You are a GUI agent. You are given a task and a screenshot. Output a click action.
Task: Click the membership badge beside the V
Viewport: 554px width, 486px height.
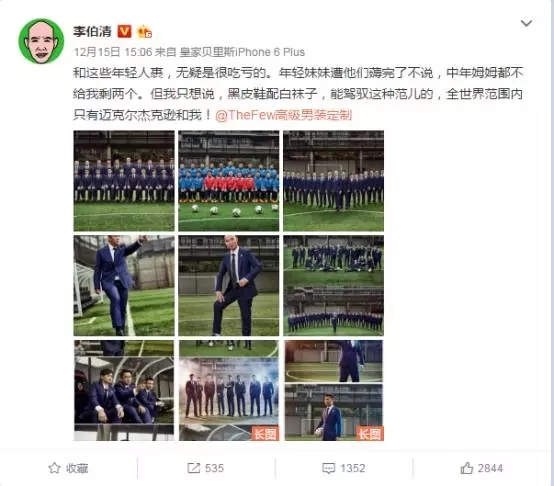144,32
